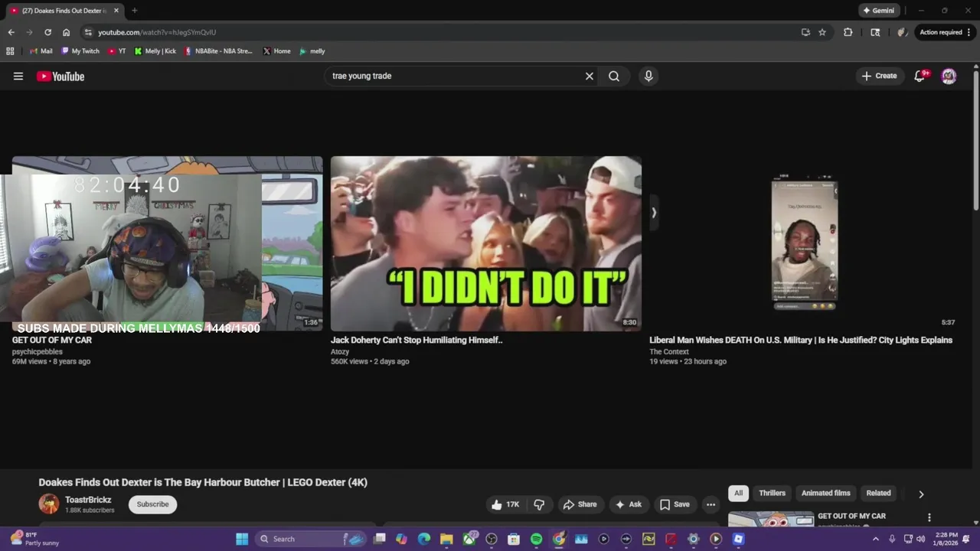Open the browser extensions puzzle icon
The width and height of the screenshot is (980, 551).
point(848,32)
